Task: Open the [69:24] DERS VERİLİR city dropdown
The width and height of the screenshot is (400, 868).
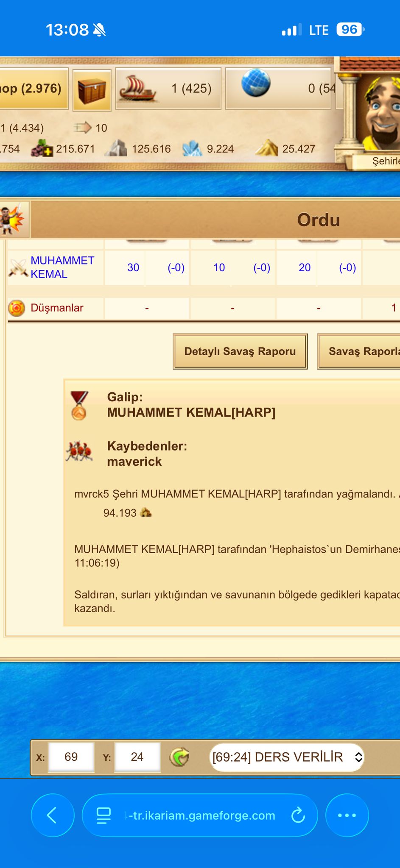Action: click(287, 757)
